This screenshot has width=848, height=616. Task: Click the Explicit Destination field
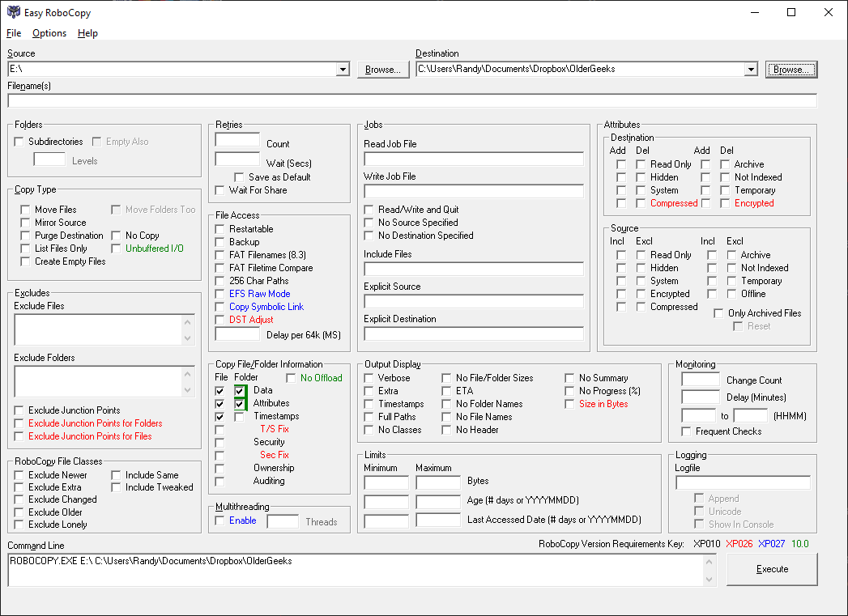(x=474, y=334)
